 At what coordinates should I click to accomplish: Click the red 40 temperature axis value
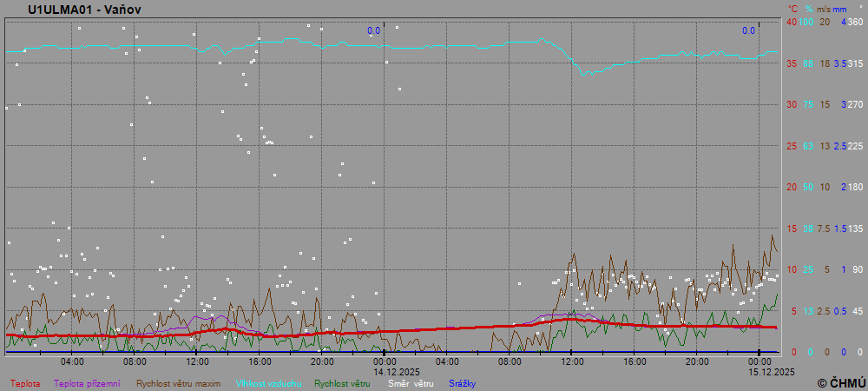coord(792,22)
